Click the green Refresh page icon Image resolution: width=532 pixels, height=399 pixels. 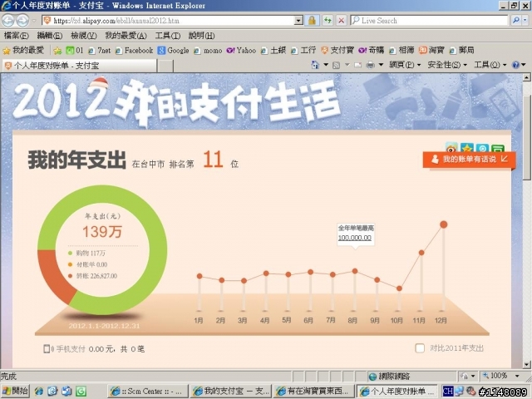[328, 20]
